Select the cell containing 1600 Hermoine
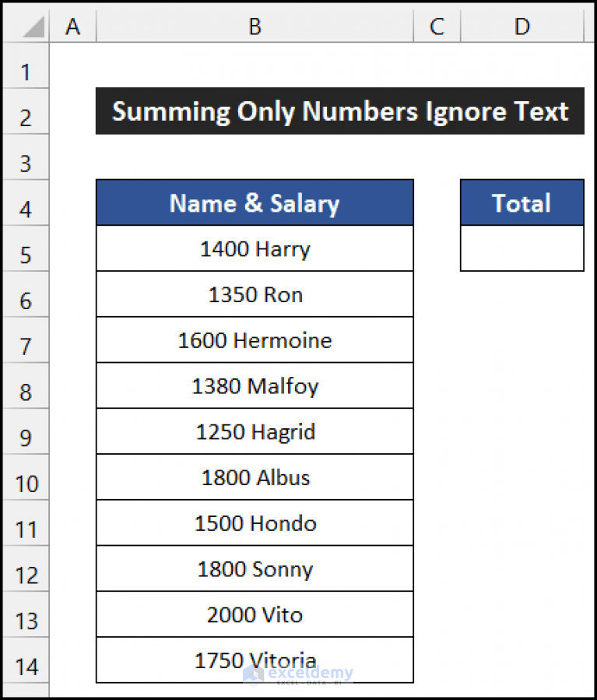This screenshot has height=700, width=597. (255, 340)
